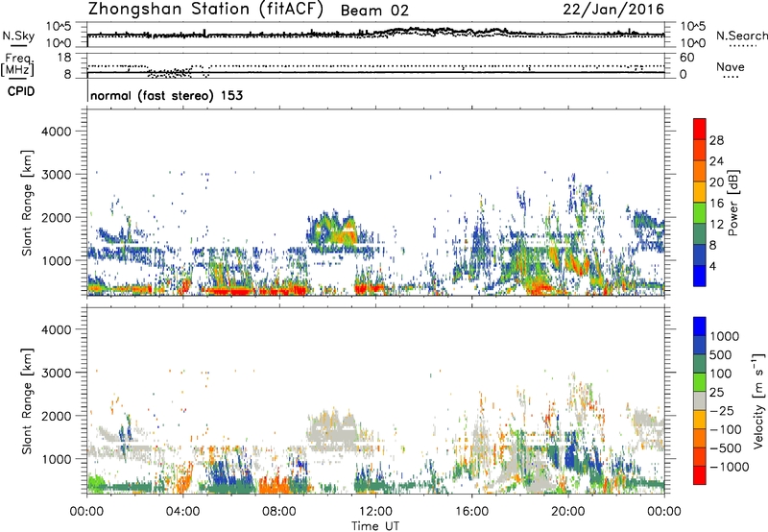The height and width of the screenshot is (532, 768).
Task: Click the red top segment of the power color bar
Action: coord(700,129)
